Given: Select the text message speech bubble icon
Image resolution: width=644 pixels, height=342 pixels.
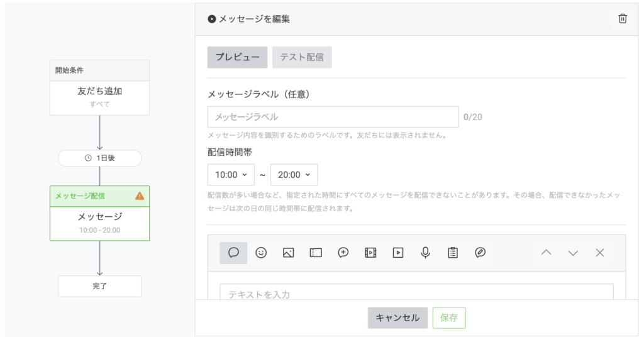Looking at the screenshot, I should coord(233,253).
